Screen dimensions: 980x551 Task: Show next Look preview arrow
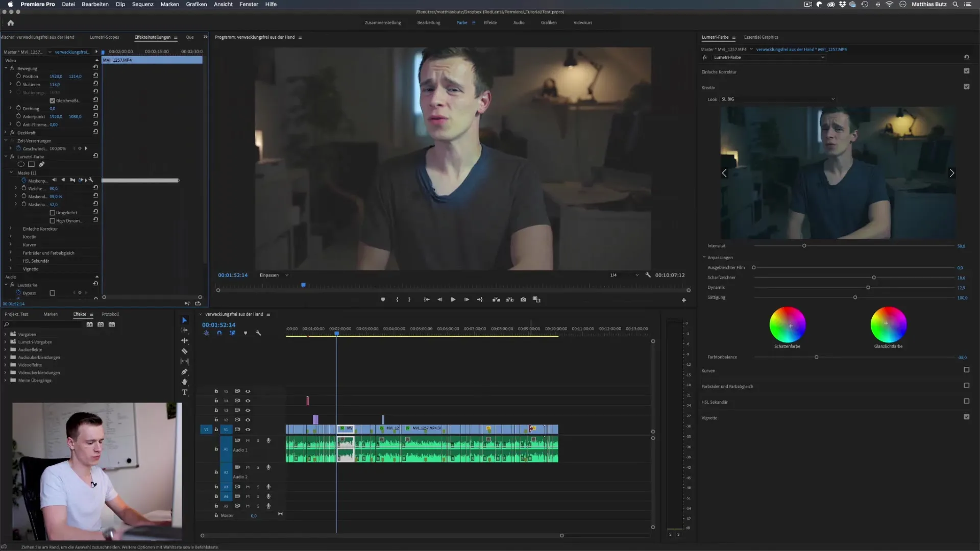951,173
